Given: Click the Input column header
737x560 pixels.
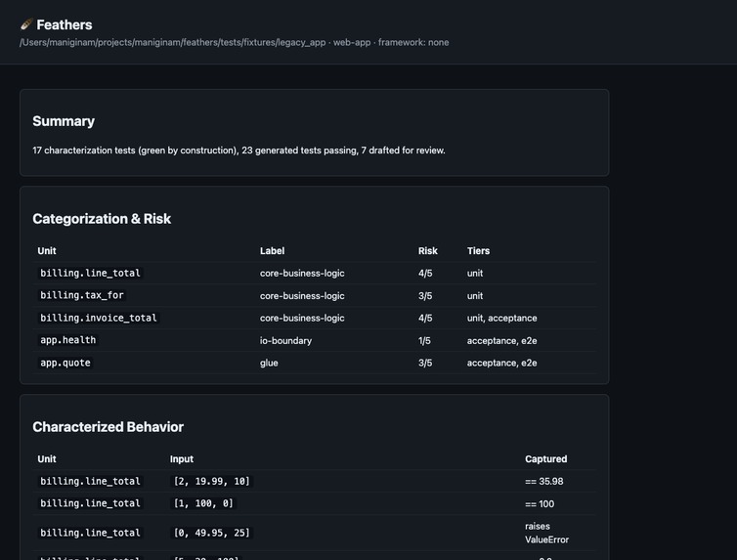Looking at the screenshot, I should (182, 459).
